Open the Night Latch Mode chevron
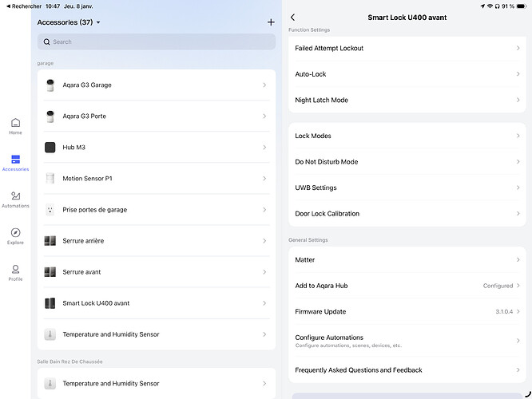The width and height of the screenshot is (532, 399). (518, 101)
